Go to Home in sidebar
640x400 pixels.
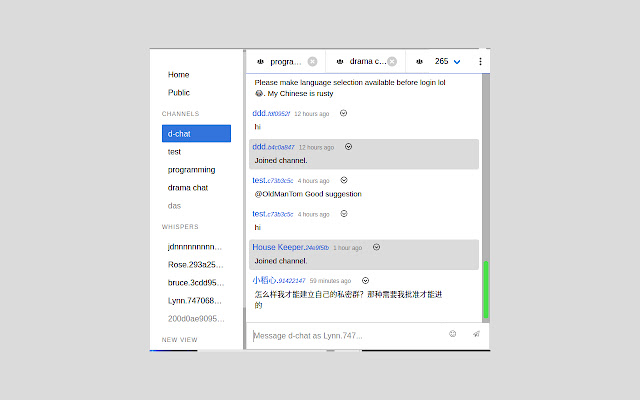click(178, 75)
